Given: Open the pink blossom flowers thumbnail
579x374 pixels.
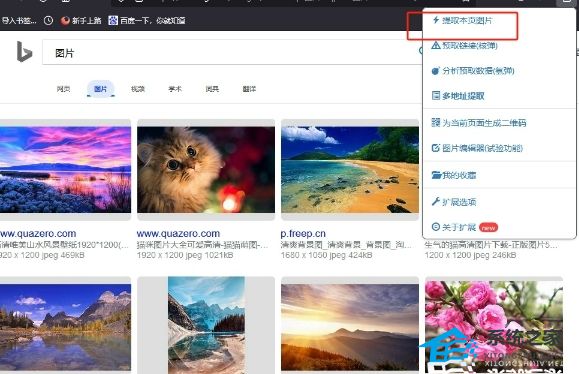Looking at the screenshot, I should (x=494, y=327).
